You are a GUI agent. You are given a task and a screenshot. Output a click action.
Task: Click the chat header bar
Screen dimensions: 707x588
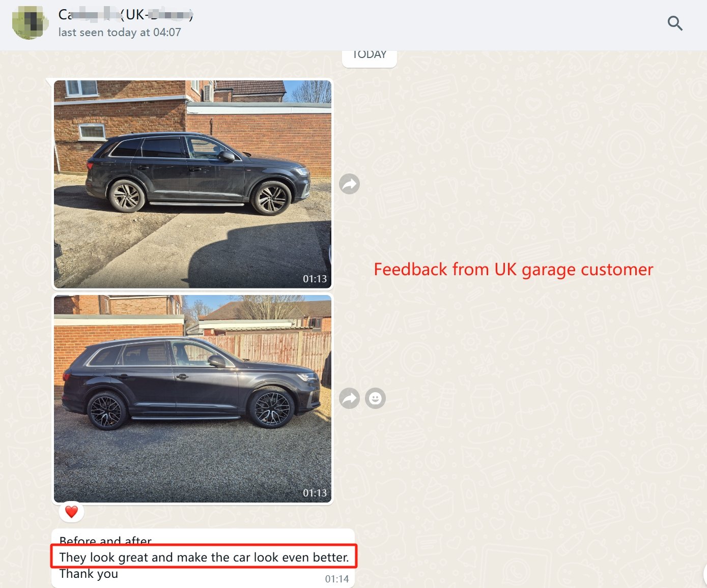[353, 25]
